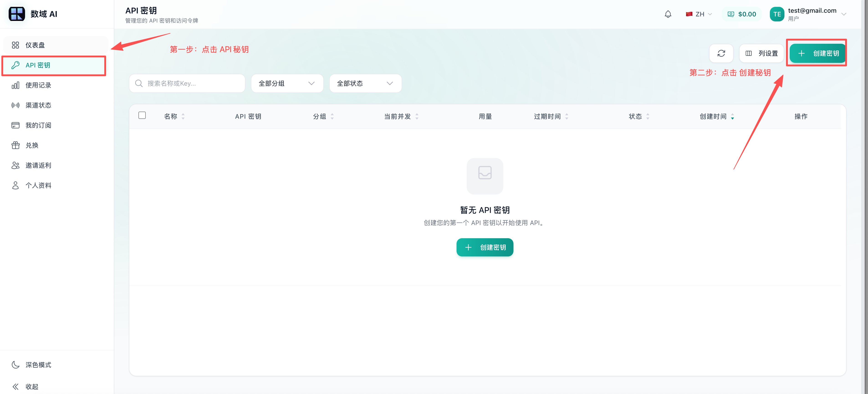Image resolution: width=868 pixels, height=394 pixels.
Task: Sort by 创建时间 column arrows
Action: pyautogui.click(x=733, y=116)
